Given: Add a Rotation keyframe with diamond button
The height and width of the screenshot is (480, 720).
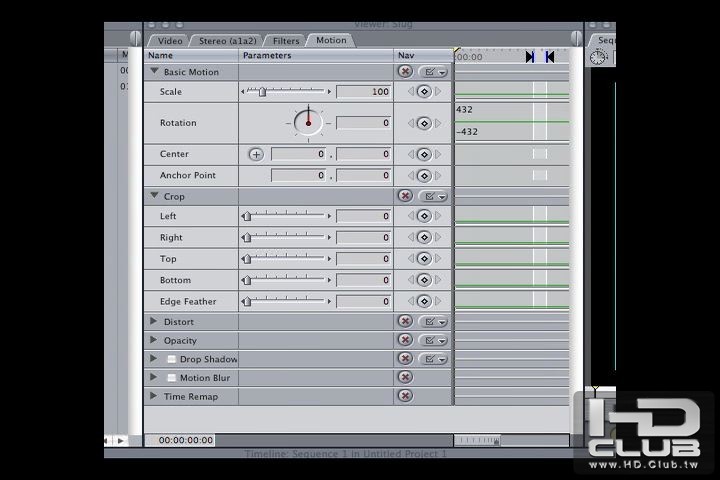Looking at the screenshot, I should (424, 123).
